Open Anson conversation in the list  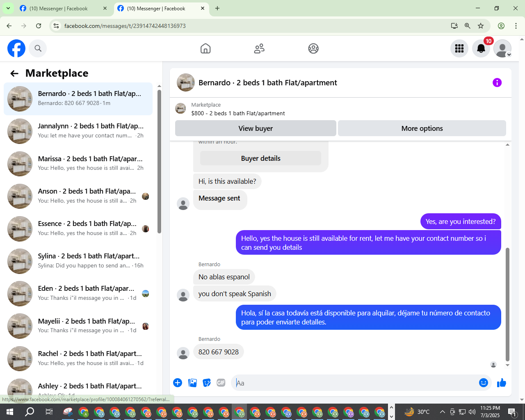(x=78, y=196)
